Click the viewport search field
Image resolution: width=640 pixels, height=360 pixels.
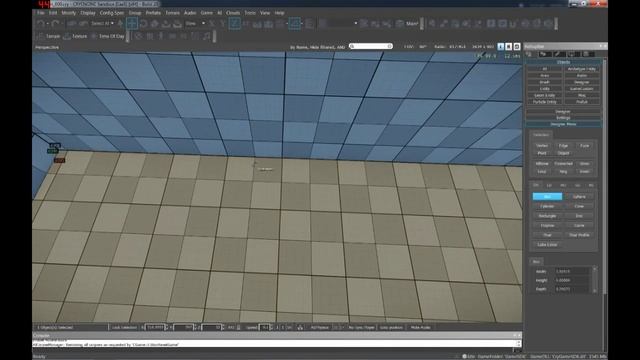[x=371, y=47]
